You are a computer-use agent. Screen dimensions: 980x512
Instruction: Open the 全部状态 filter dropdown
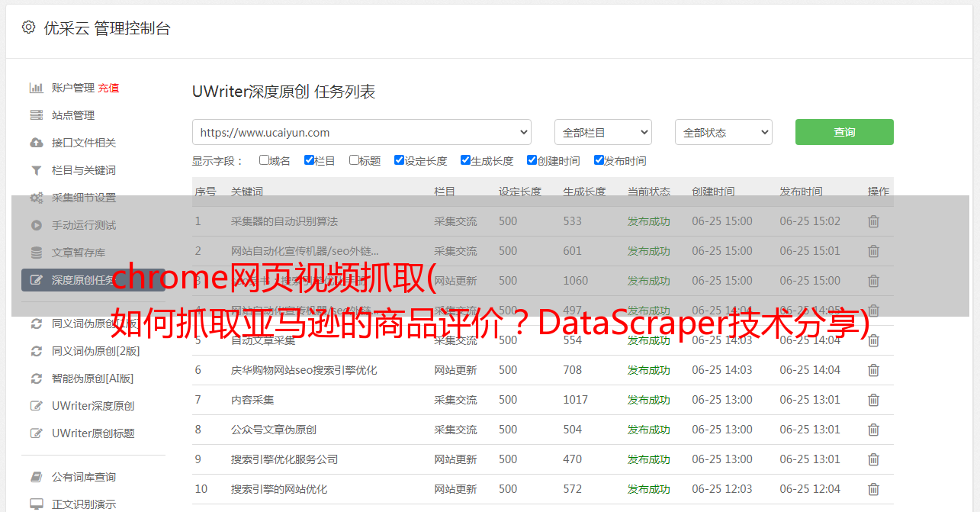[723, 132]
